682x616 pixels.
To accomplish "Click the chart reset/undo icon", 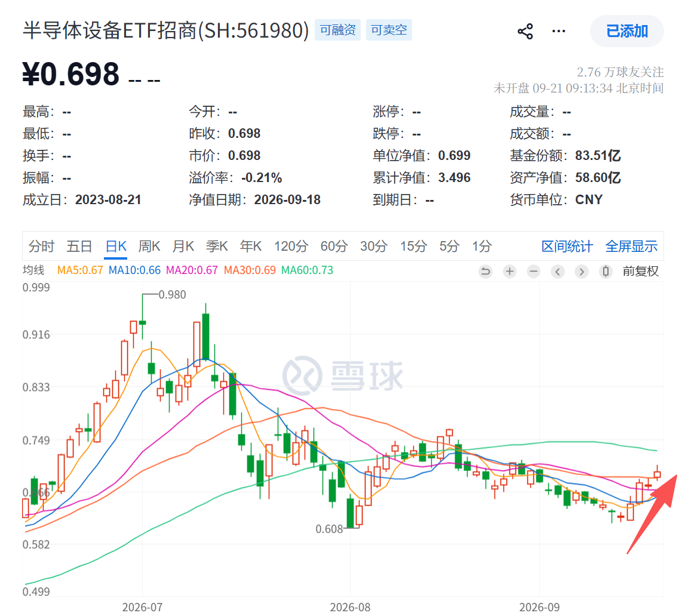I will (x=486, y=272).
